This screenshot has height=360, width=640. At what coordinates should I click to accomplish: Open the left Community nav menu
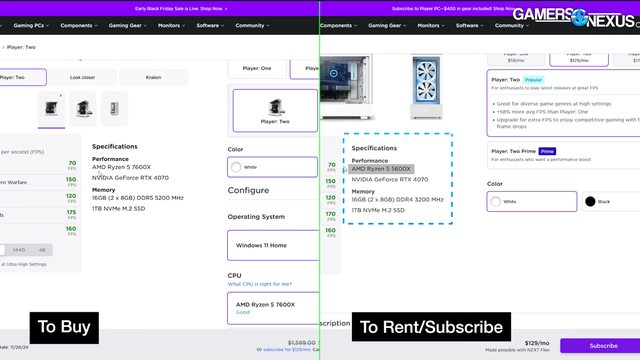[x=252, y=25]
